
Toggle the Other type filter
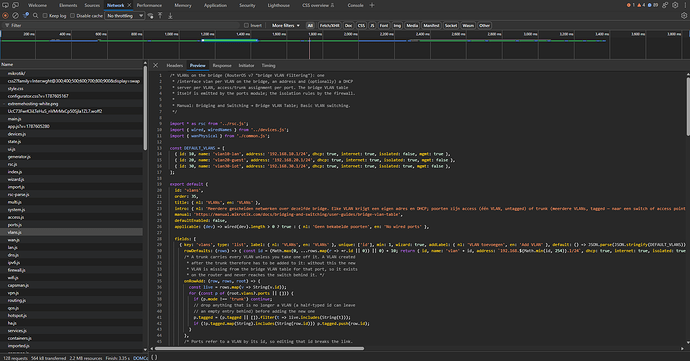tap(484, 26)
